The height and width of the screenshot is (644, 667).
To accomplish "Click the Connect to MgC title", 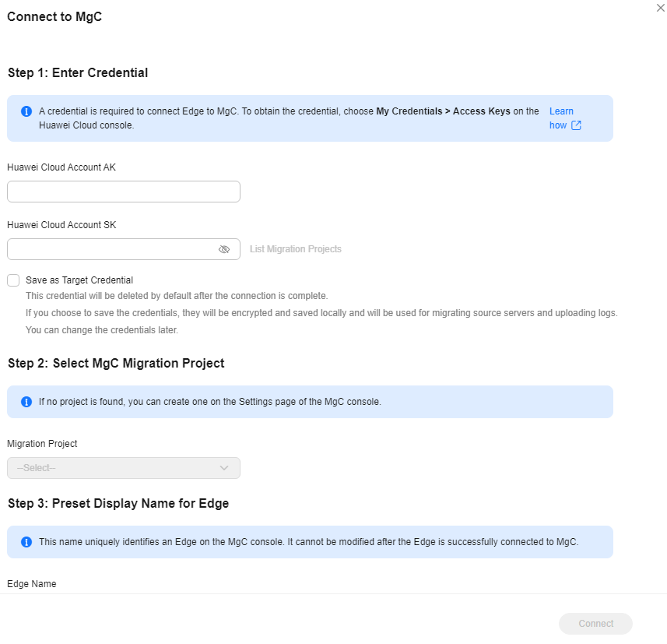I will [54, 16].
